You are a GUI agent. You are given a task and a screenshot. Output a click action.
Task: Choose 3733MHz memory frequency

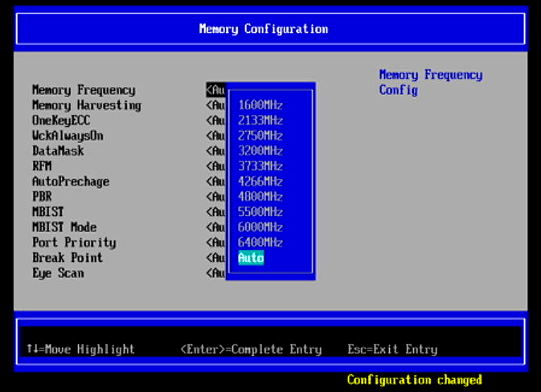click(260, 165)
